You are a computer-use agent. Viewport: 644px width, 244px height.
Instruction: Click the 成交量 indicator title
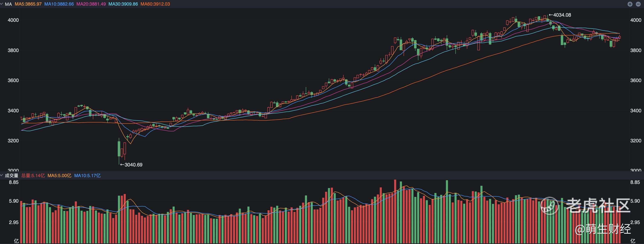[x=12, y=176]
